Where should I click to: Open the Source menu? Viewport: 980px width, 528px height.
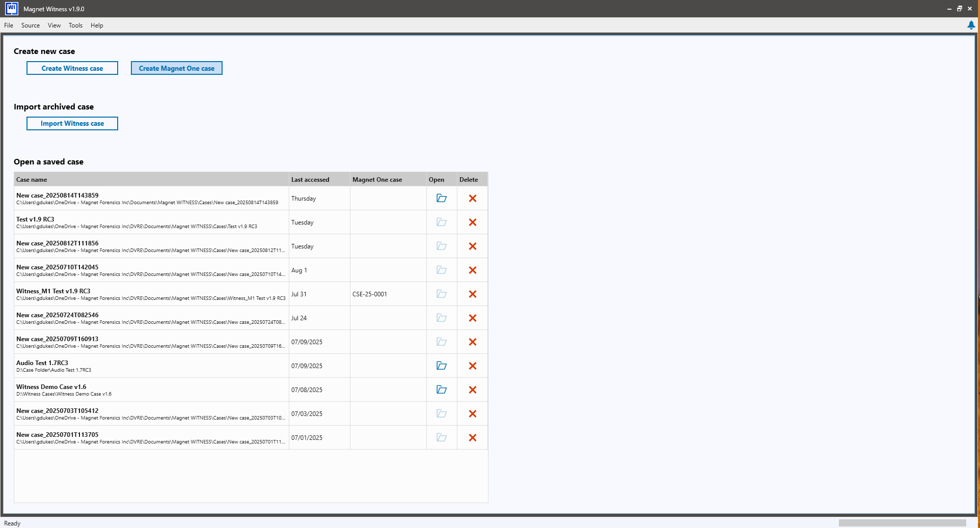pos(31,25)
